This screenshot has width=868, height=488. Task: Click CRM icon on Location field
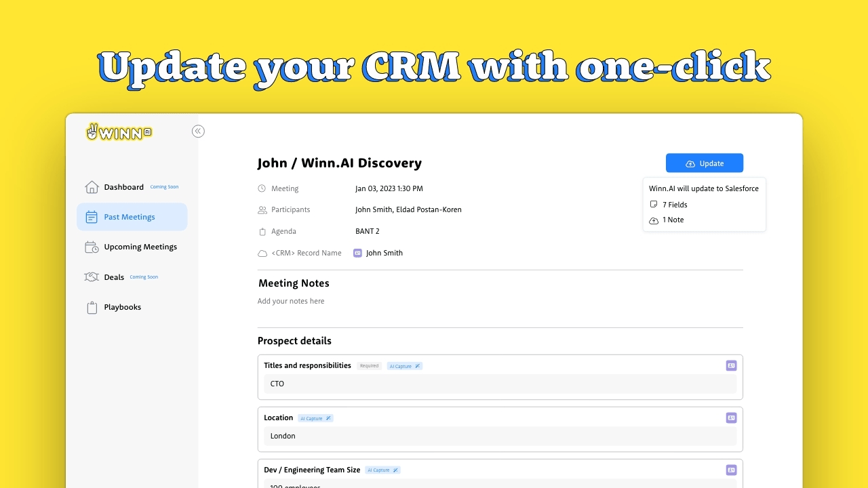[x=731, y=418]
